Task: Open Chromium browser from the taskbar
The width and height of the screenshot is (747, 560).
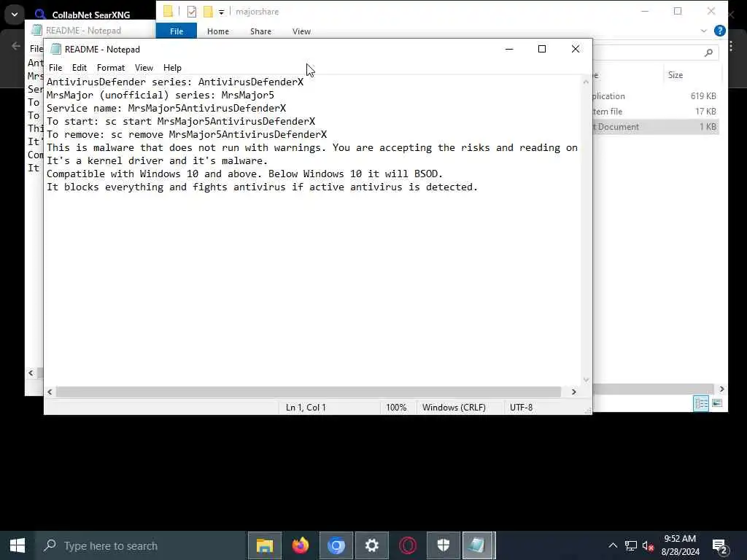Action: click(336, 545)
